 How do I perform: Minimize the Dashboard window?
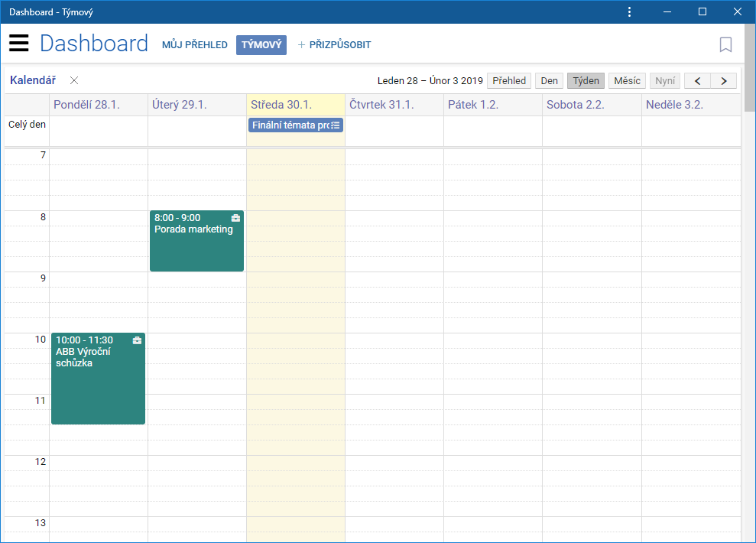(667, 11)
